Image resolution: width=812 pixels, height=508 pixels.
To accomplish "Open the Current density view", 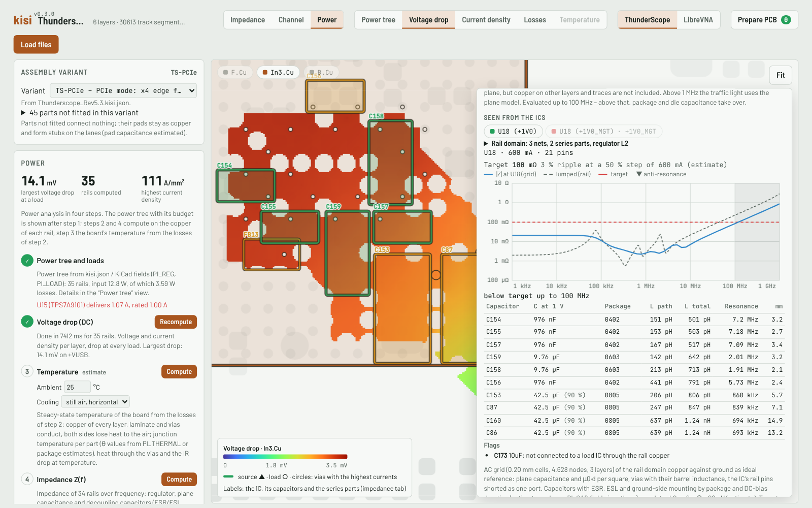I will coord(486,20).
